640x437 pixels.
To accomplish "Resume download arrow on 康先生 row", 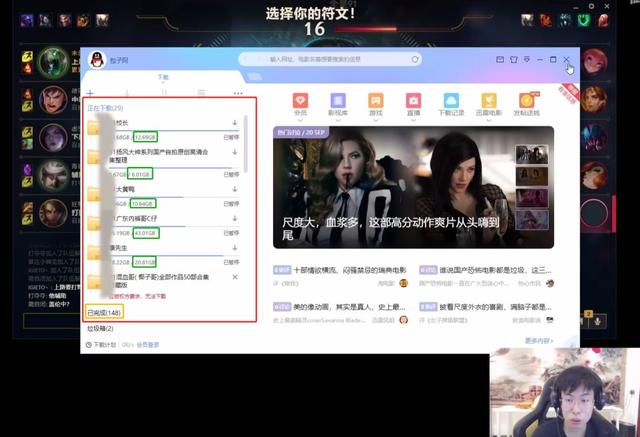I will [235, 247].
